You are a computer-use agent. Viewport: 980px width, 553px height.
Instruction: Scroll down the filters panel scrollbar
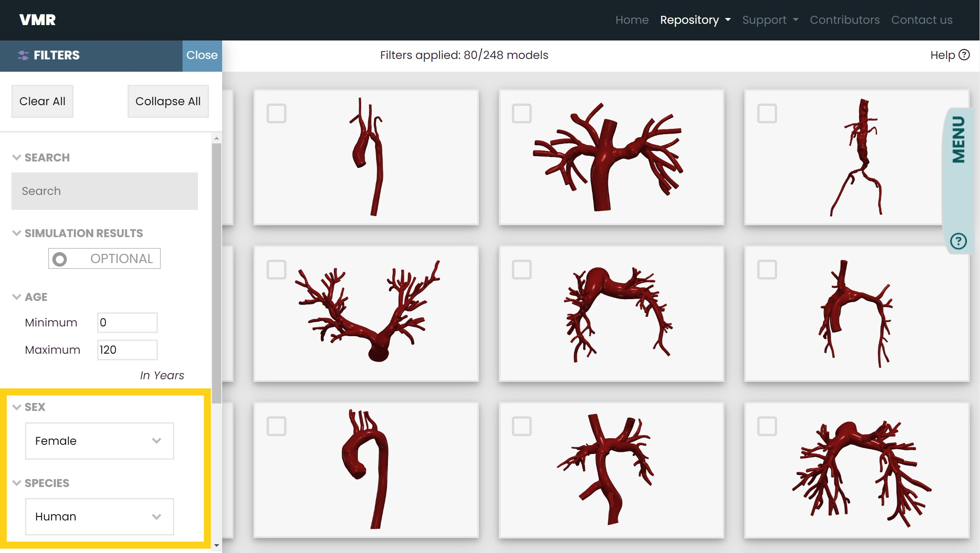217,546
